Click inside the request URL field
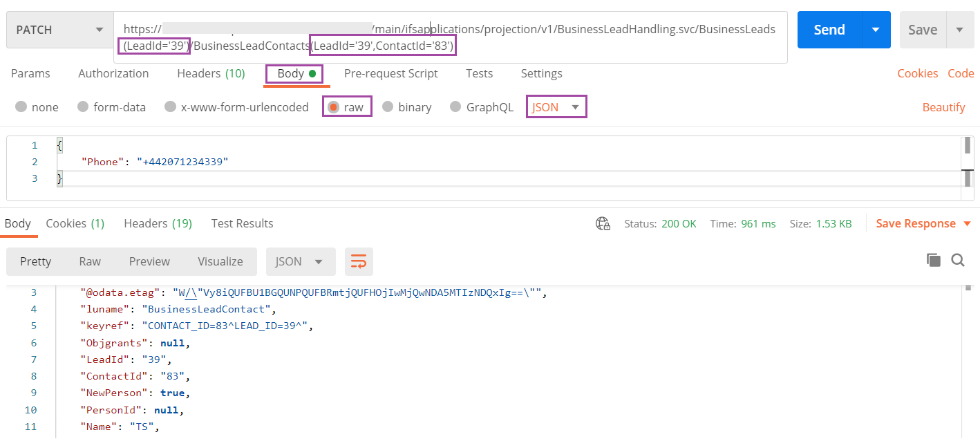Viewport: 980px width, 448px height. [x=449, y=29]
